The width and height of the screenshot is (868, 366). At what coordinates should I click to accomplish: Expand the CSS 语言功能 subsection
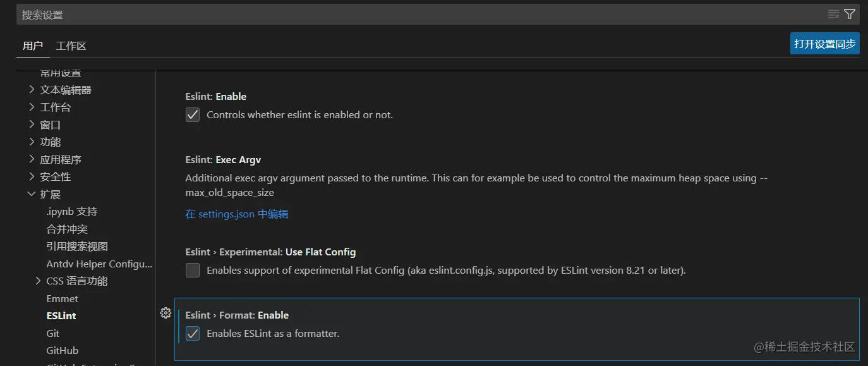[x=39, y=281]
